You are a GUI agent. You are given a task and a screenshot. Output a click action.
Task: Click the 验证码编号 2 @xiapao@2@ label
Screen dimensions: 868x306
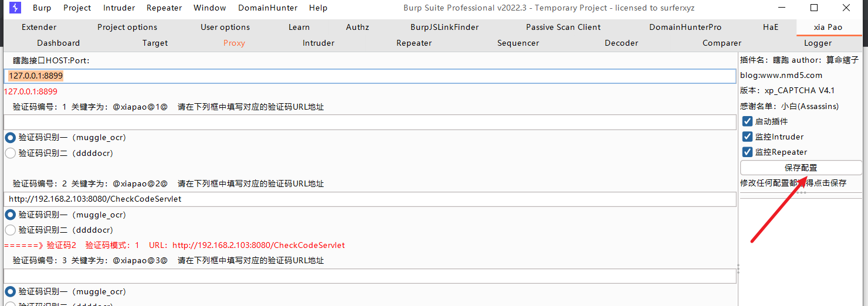click(x=168, y=183)
